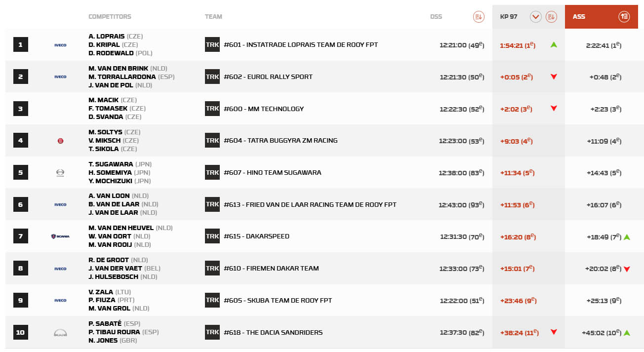644x352 pixels.
Task: Click TRK badge for Firemen Dakar Team
Action: pyautogui.click(x=212, y=268)
